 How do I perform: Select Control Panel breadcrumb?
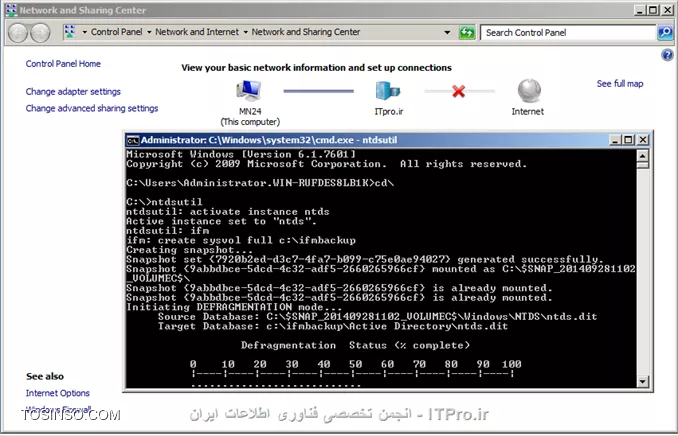pyautogui.click(x=117, y=32)
